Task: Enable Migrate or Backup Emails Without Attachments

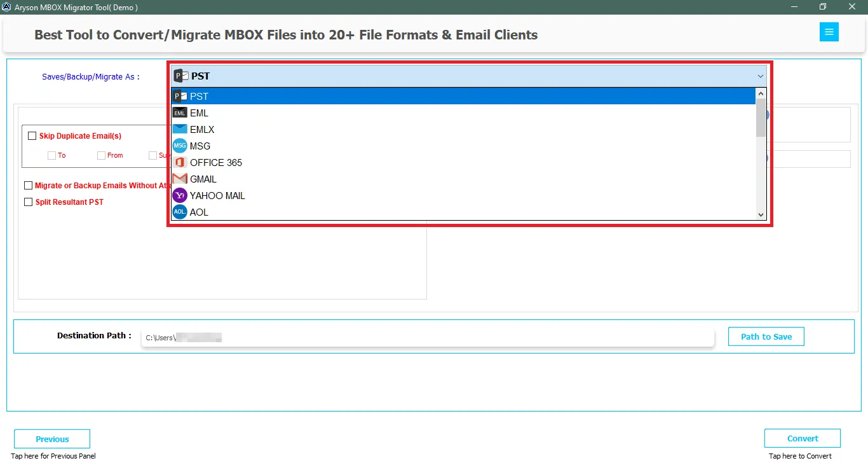Action: (28, 186)
